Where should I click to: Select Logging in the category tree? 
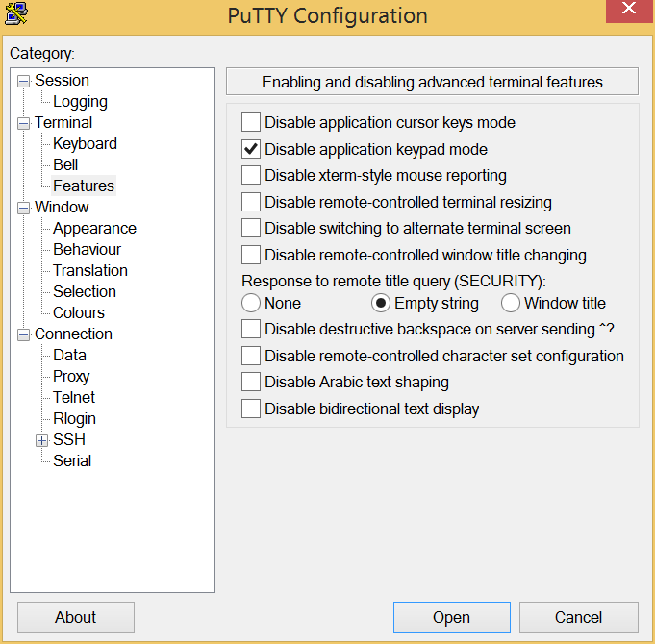pyautogui.click(x=80, y=102)
